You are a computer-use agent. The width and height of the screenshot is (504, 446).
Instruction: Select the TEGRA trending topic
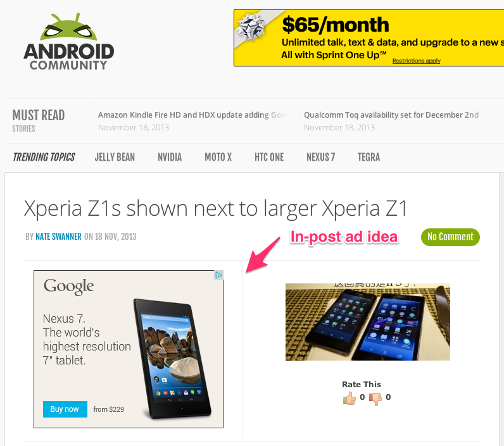pos(369,157)
